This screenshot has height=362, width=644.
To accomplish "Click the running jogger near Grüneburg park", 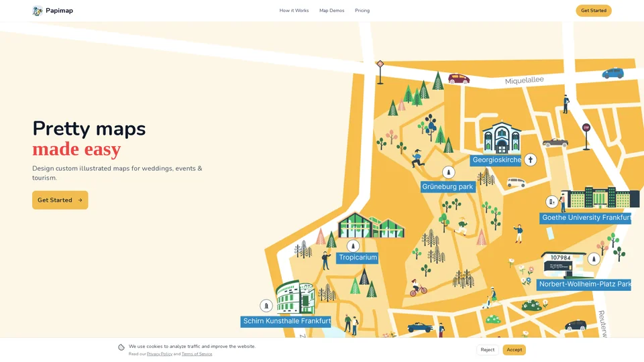I will pyautogui.click(x=418, y=158).
